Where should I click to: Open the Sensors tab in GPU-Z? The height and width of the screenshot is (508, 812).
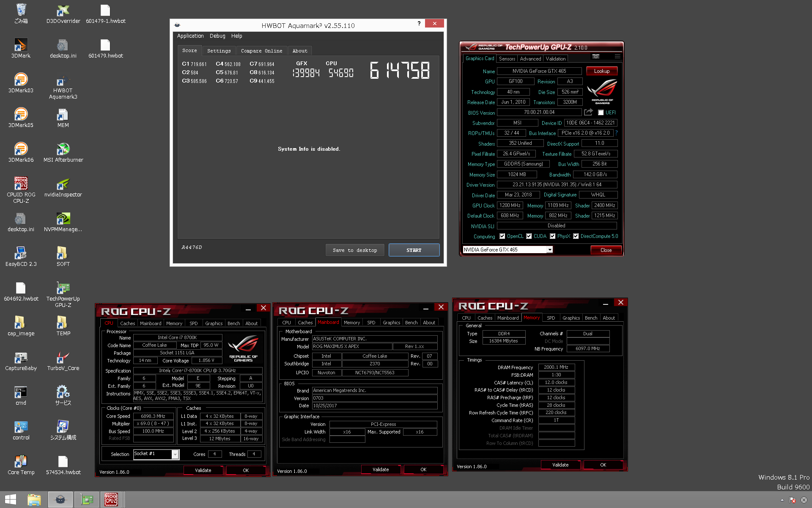pos(507,59)
